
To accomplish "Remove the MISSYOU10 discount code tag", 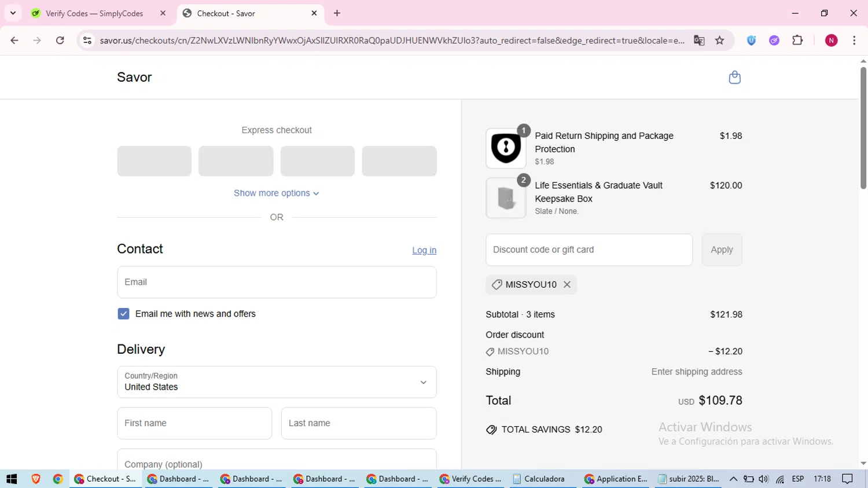I will point(567,284).
